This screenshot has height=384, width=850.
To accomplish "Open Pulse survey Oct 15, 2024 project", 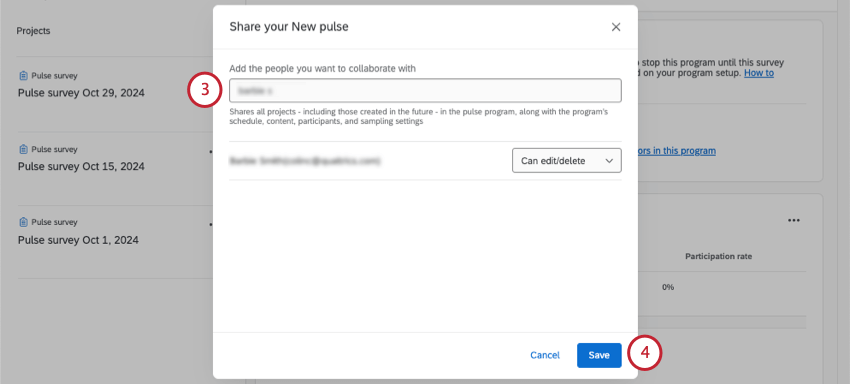I will click(x=81, y=167).
